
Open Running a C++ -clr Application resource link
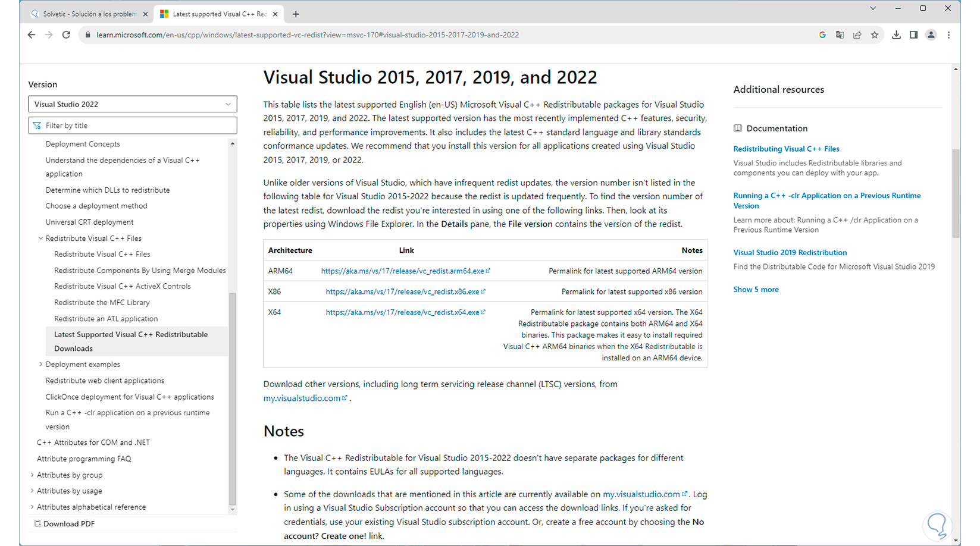click(827, 200)
